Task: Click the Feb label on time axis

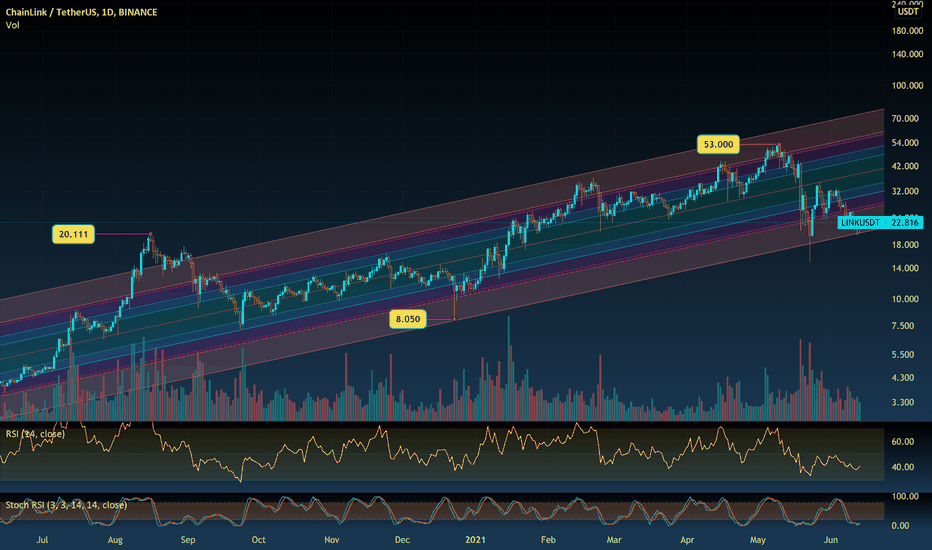Action: click(548, 540)
